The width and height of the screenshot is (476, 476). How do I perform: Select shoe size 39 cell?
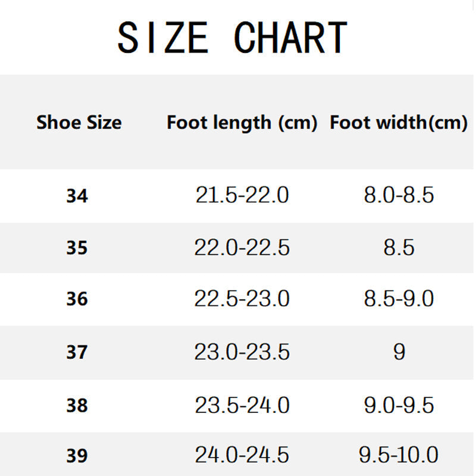[77, 456]
